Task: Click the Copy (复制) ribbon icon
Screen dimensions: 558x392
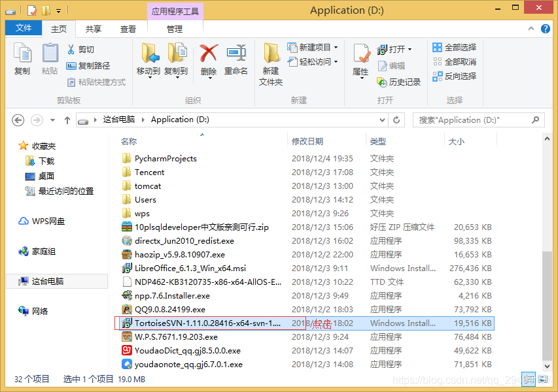Action: tap(22, 59)
